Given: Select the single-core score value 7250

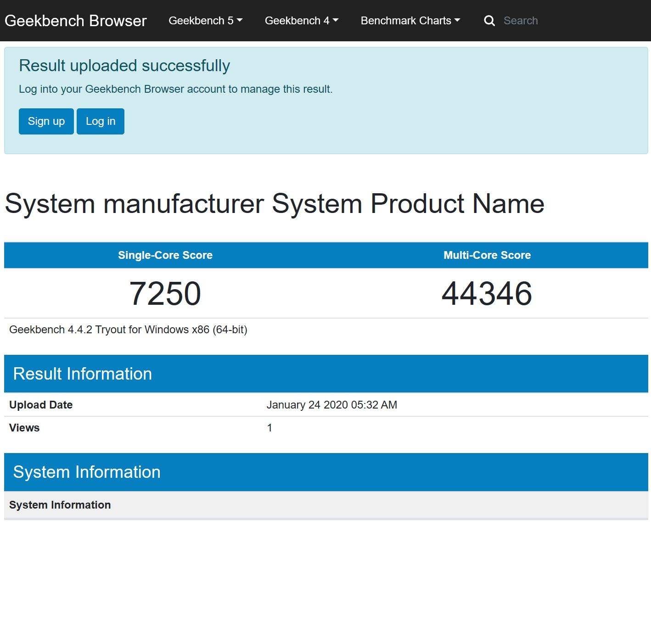Looking at the screenshot, I should pos(165,293).
